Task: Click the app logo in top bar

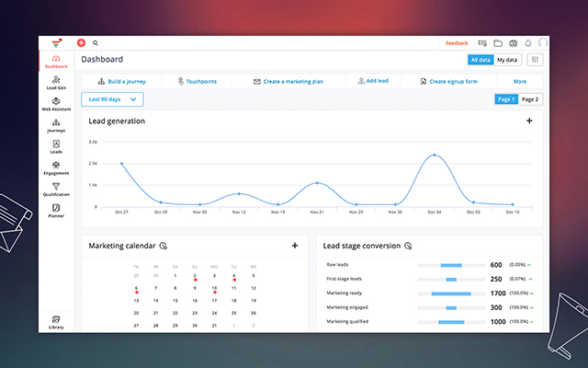Action: click(x=57, y=43)
